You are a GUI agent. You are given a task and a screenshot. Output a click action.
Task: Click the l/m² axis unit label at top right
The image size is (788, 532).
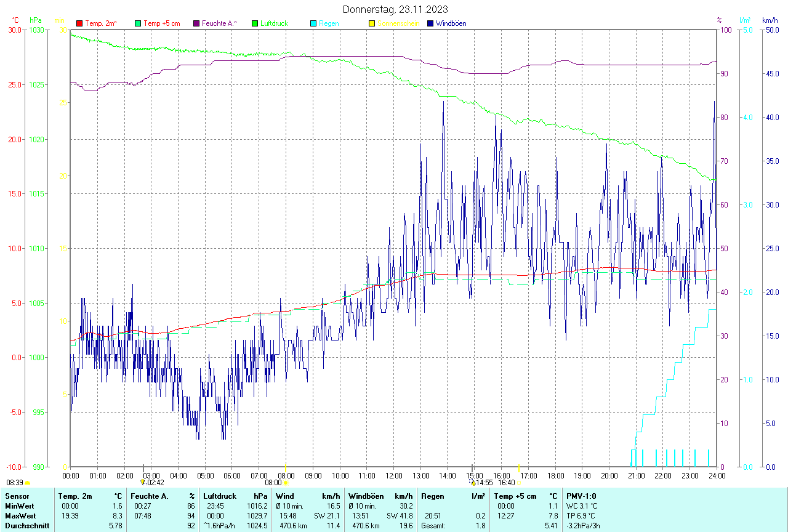tap(746, 20)
